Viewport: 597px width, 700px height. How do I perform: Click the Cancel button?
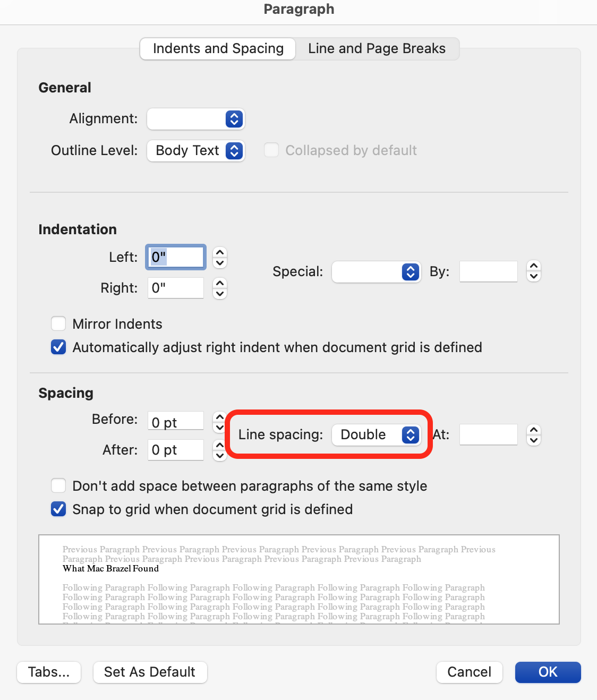[x=469, y=672]
